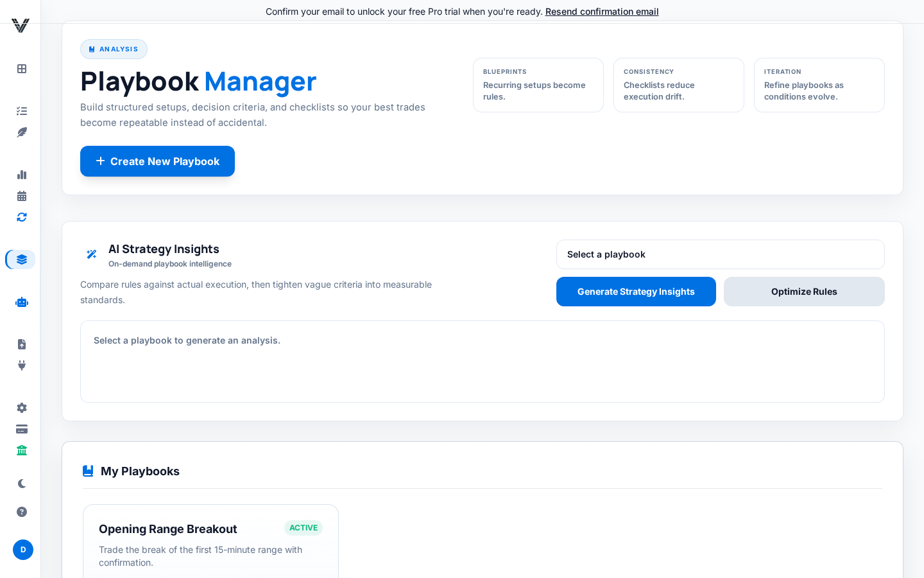
Task: Select the layers playbook icon in sidebar
Action: click(22, 259)
